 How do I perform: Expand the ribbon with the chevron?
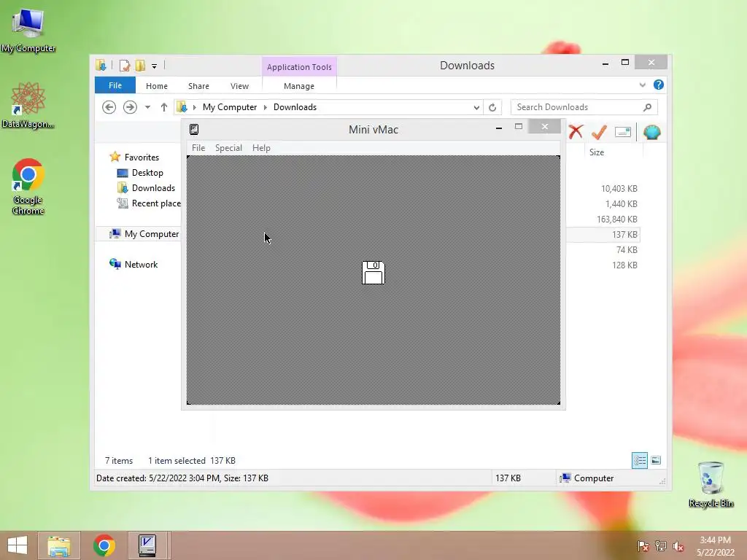(642, 85)
